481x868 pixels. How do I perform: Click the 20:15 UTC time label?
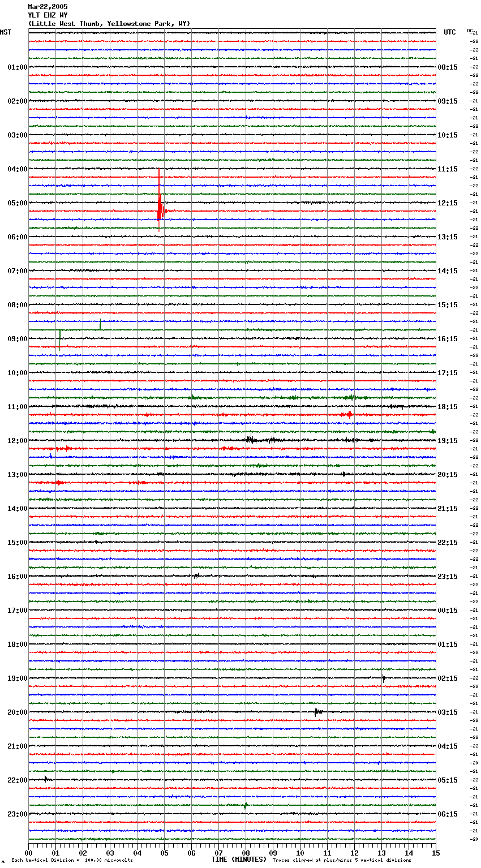tap(448, 475)
